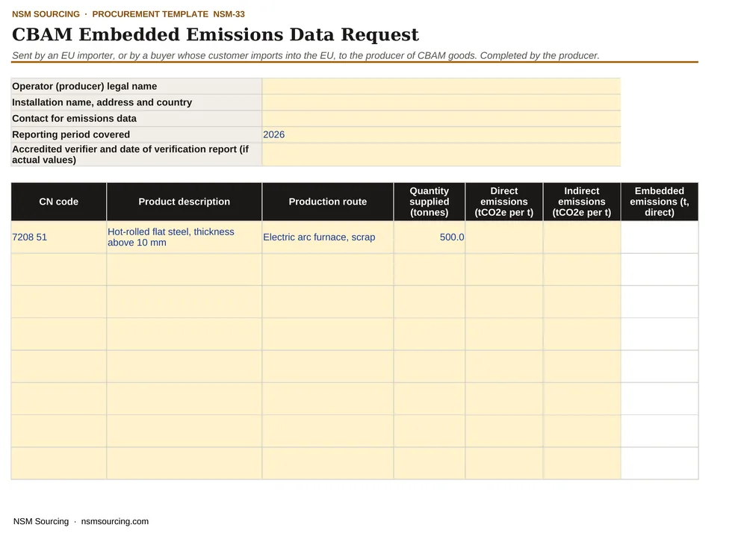This screenshot has width=747, height=560.
Task: Click the Direct emissions column header
Action: (504, 202)
